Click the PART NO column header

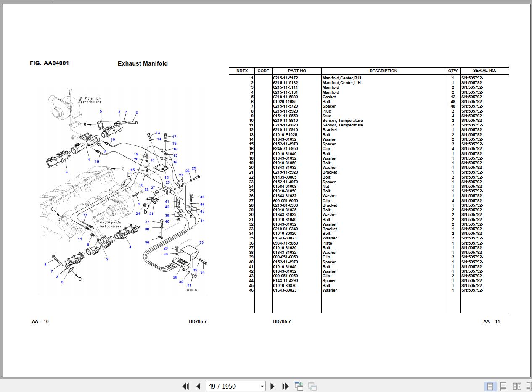coord(297,71)
